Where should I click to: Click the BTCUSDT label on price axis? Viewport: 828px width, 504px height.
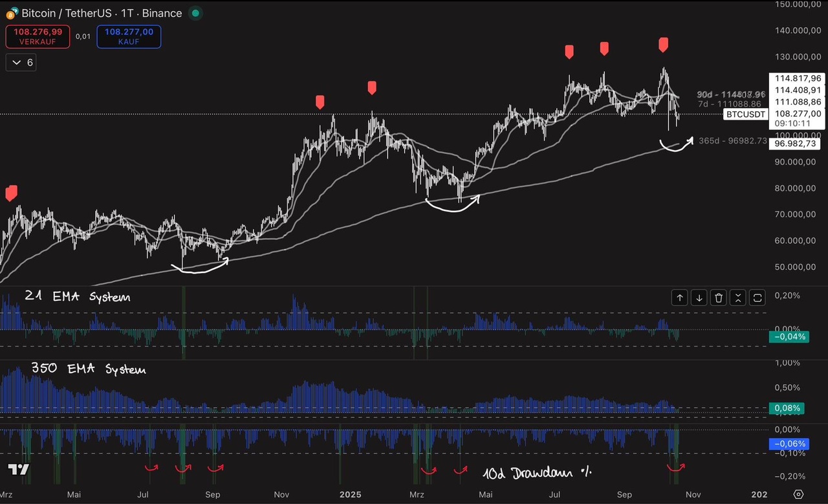(x=744, y=115)
